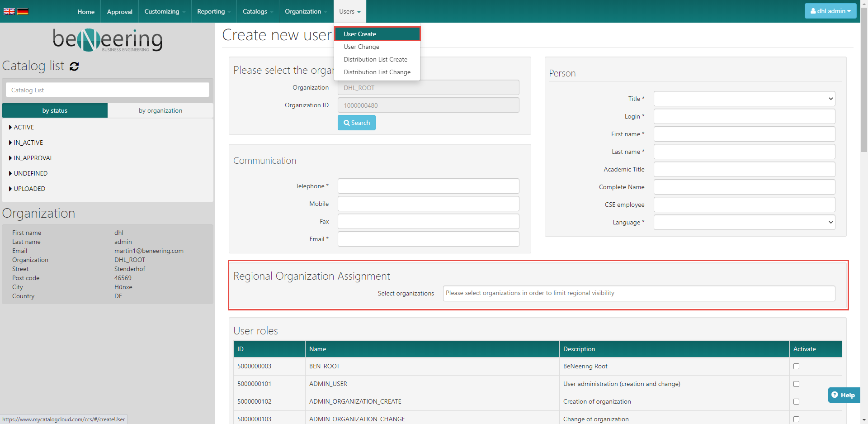Refresh the Catalog list with reload icon

74,67
